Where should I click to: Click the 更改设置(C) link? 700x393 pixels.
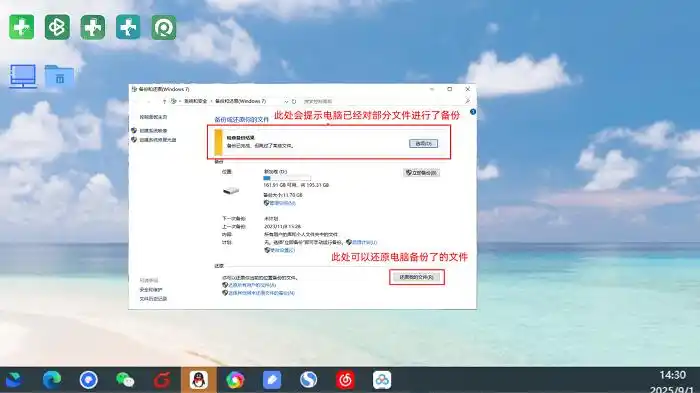pyautogui.click(x=282, y=251)
